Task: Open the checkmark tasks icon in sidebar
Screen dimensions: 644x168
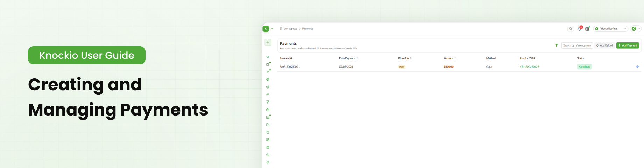Action: [268, 125]
